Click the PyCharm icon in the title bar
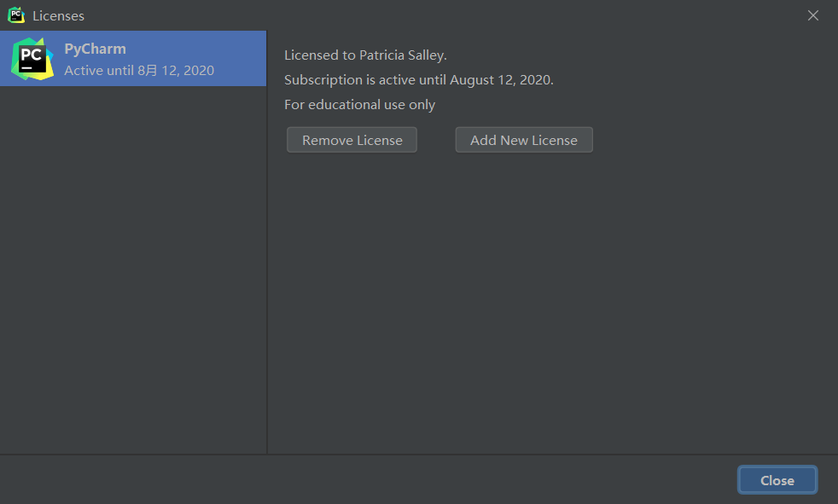The image size is (838, 504). [x=16, y=15]
